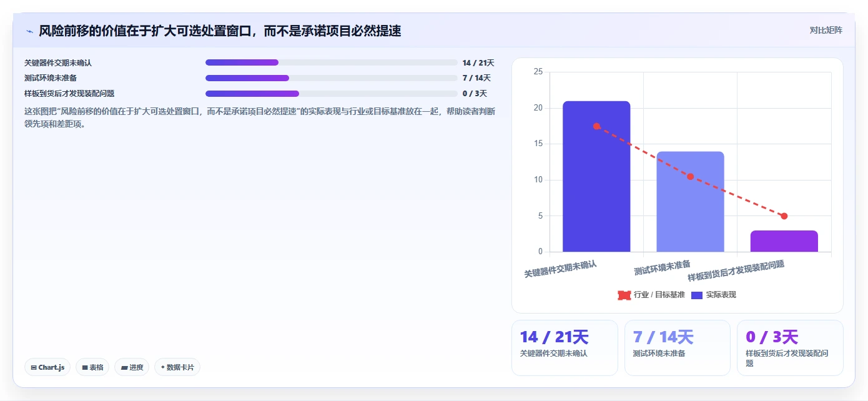This screenshot has width=868, height=401.
Task: Click the 关键器件交期未确认 progress row label
Action: 58,63
